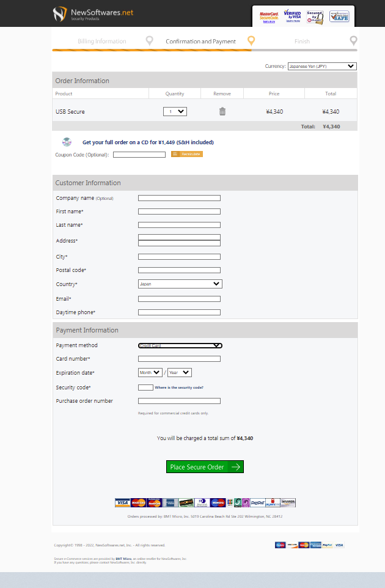Screen dimensions: 385x588
Task: Click the CD disc icon
Action: [67, 142]
